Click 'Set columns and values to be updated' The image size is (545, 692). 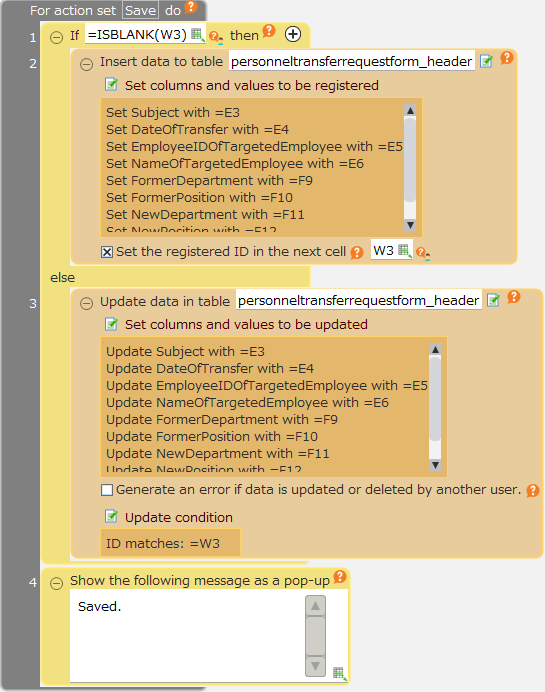[246, 324]
